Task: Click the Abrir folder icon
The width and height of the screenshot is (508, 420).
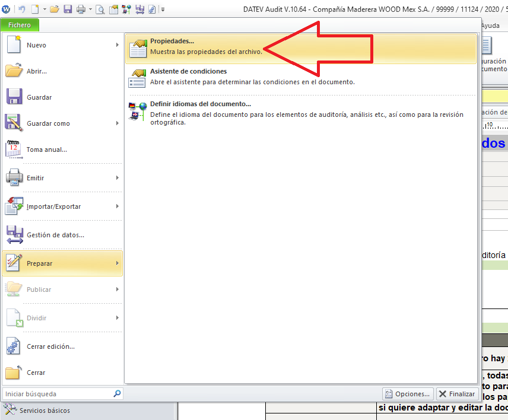Action: click(x=14, y=70)
